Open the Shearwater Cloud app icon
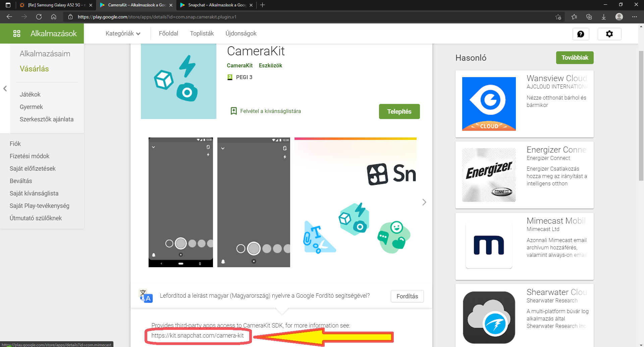This screenshot has width=644, height=347. click(489, 317)
